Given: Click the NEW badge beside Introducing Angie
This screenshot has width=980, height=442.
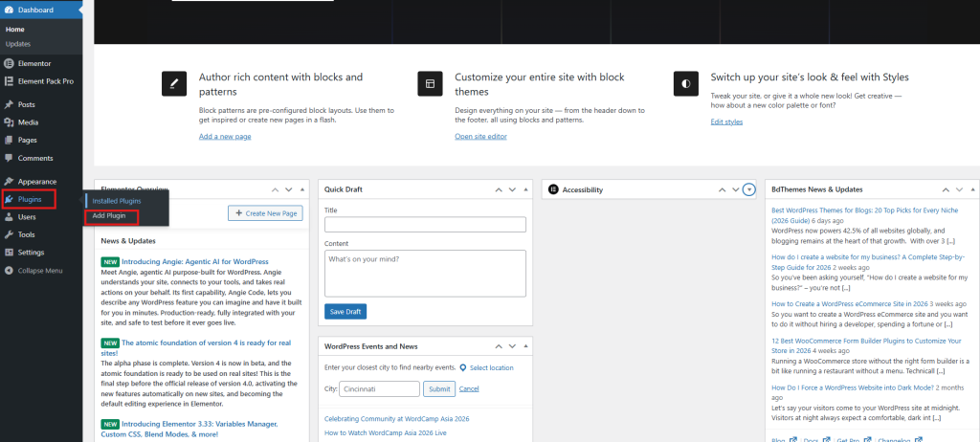Looking at the screenshot, I should (x=110, y=262).
